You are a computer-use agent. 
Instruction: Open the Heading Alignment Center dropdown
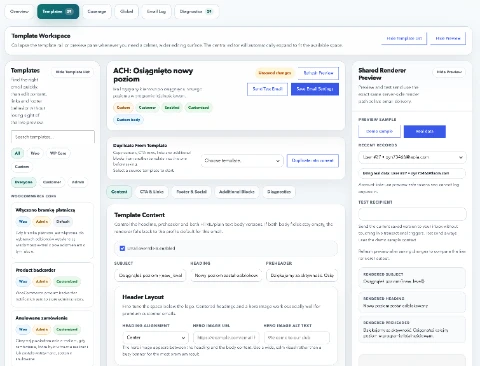[x=155, y=338]
